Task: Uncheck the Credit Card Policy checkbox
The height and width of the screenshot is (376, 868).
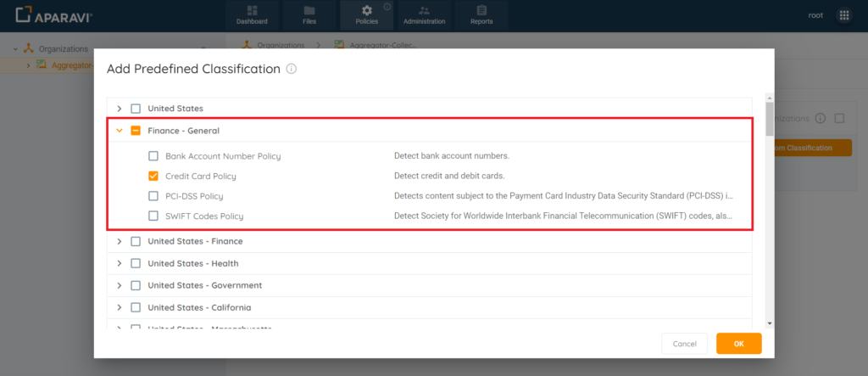Action: 153,176
